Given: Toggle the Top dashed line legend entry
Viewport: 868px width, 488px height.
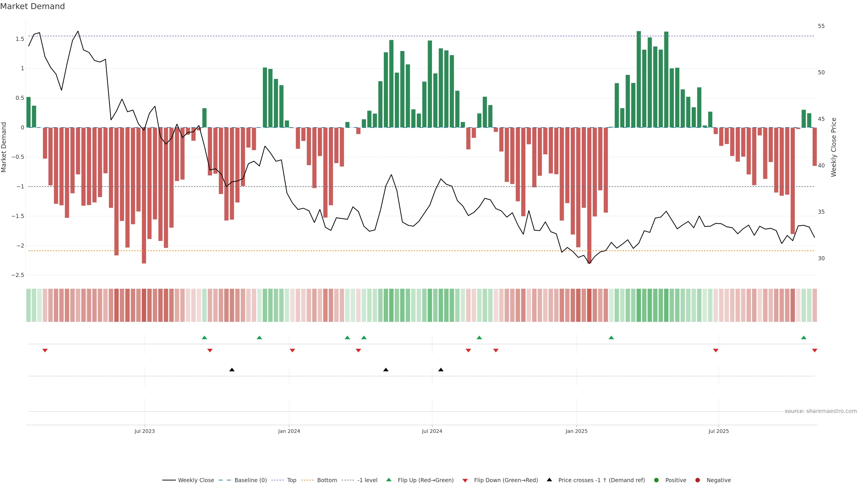Looking at the screenshot, I should [x=291, y=480].
